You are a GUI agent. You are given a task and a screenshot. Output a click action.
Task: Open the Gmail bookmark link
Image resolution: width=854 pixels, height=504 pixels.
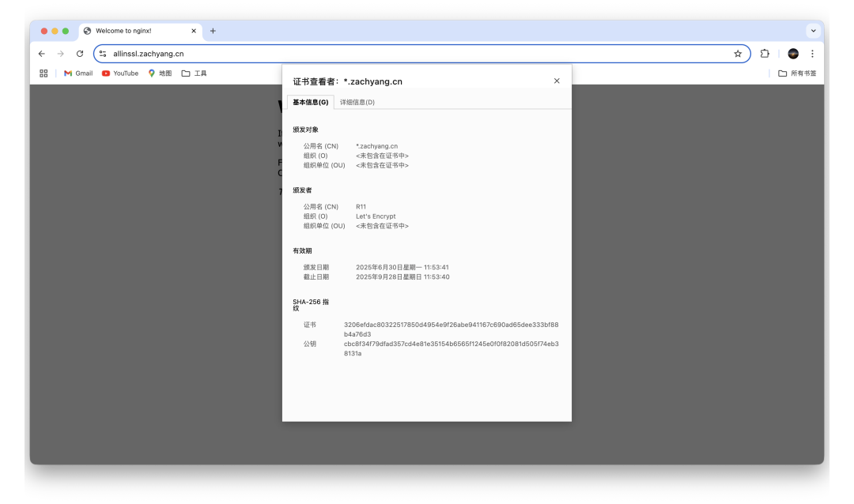pyautogui.click(x=77, y=73)
